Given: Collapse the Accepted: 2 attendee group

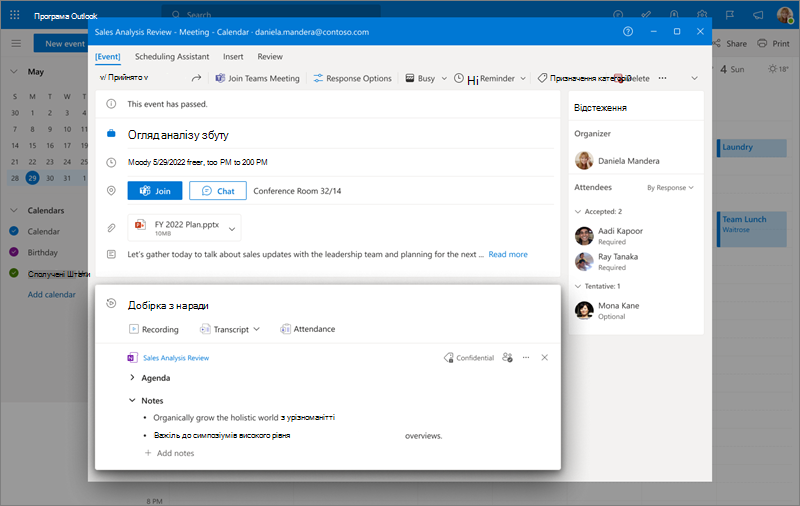Looking at the screenshot, I should coord(578,211).
